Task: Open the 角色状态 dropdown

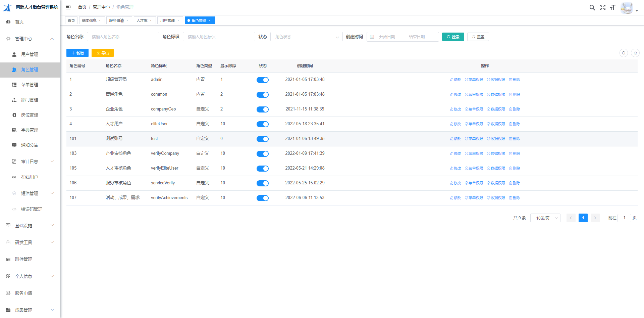Action: coord(307,37)
